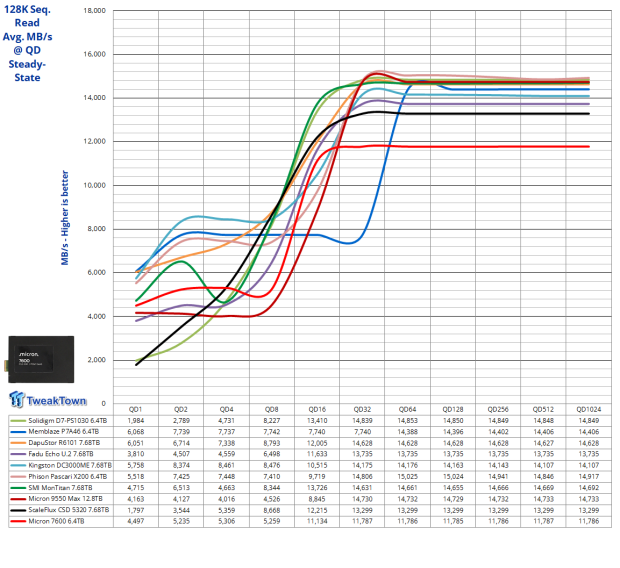Viewport: 620px width, 568px height.
Task: Click the Micron 9550 QD16 value 8,845
Action: pyautogui.click(x=317, y=499)
